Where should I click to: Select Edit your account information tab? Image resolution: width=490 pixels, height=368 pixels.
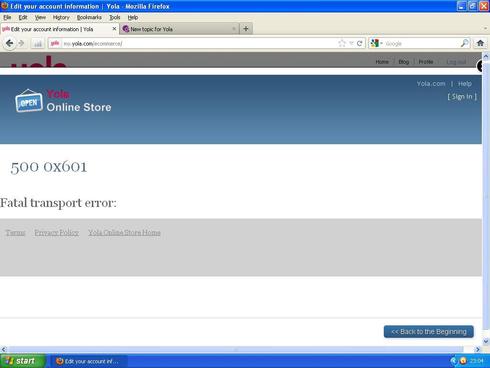click(59, 29)
